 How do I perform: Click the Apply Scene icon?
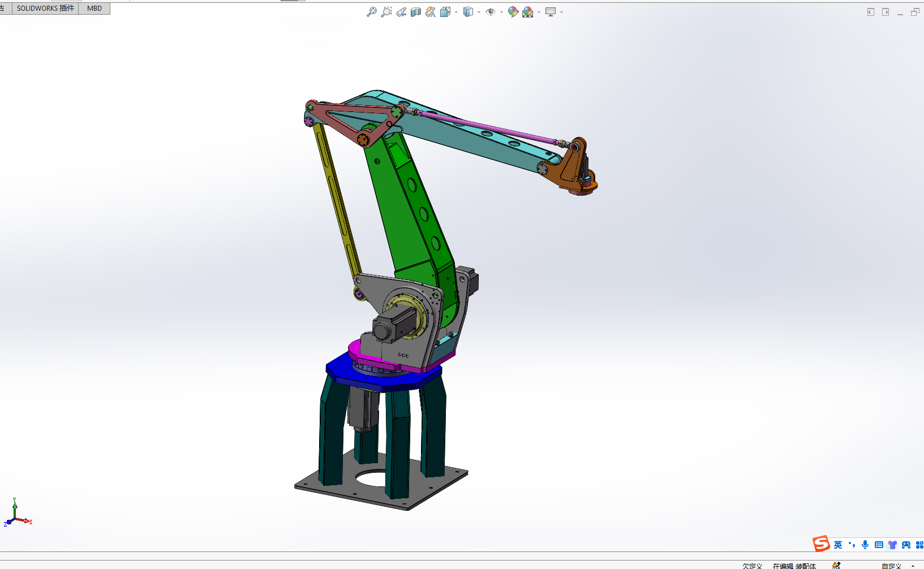click(x=528, y=12)
